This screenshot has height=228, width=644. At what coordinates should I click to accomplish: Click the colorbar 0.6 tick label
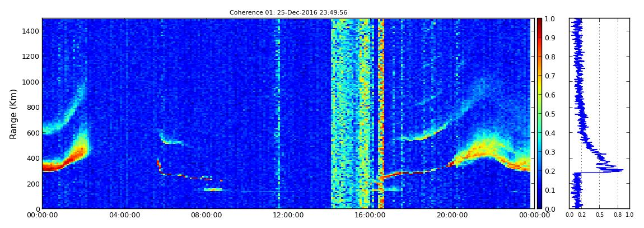click(550, 95)
